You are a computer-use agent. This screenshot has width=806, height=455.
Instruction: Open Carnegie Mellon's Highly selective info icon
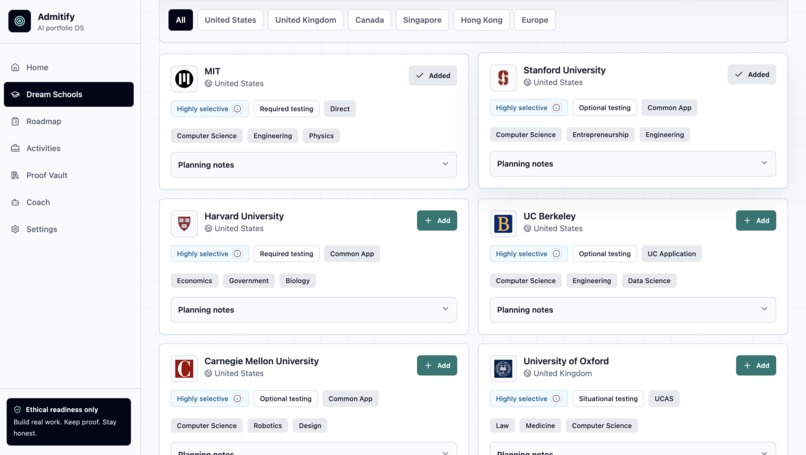click(x=237, y=399)
